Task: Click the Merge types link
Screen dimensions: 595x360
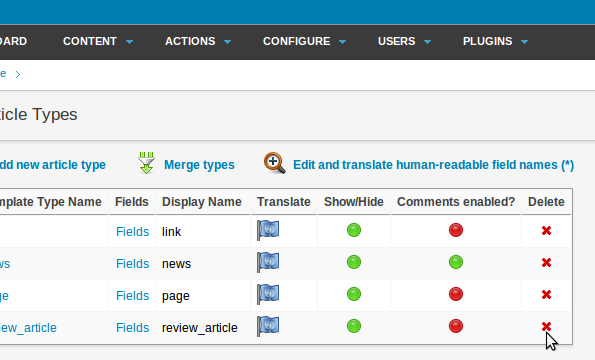Action: click(x=199, y=165)
